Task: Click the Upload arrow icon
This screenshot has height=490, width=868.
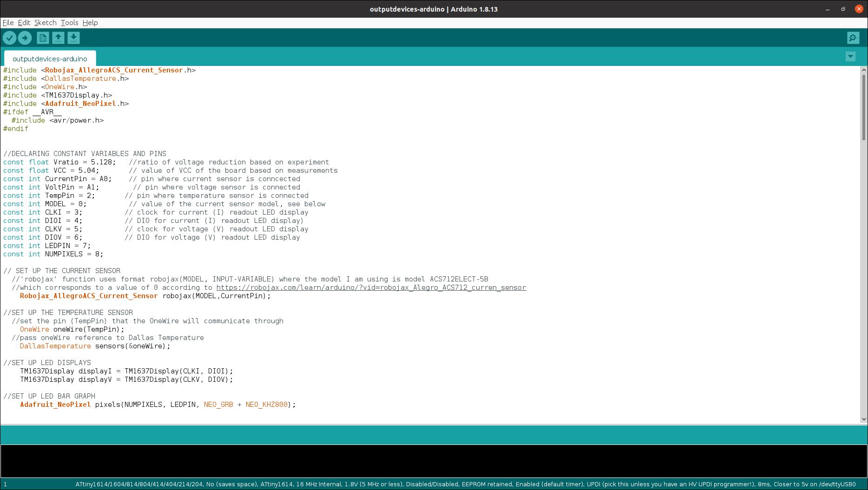Action: pyautogui.click(x=25, y=38)
